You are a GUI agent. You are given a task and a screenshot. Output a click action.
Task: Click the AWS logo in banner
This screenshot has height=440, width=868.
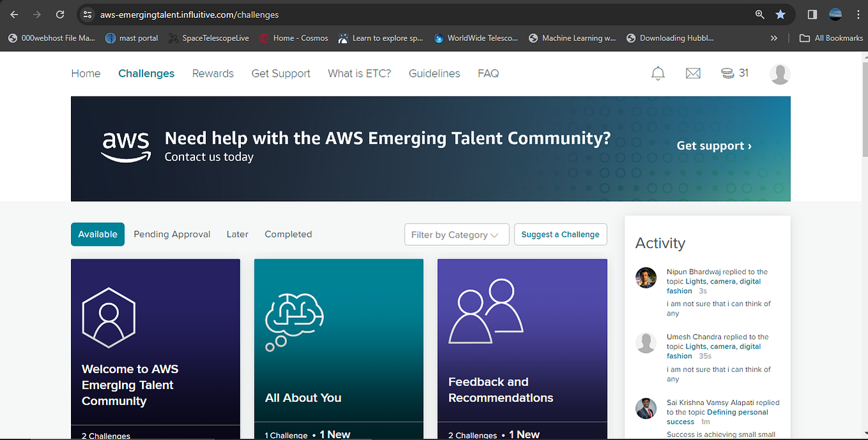126,148
